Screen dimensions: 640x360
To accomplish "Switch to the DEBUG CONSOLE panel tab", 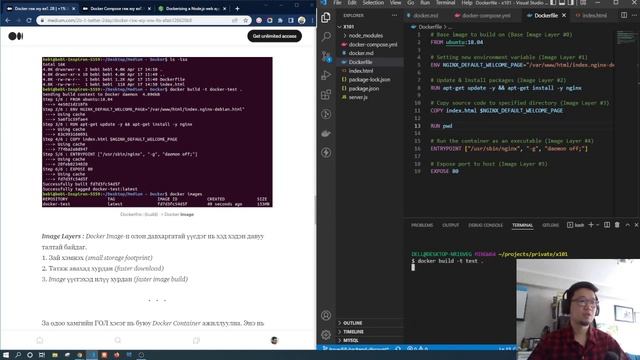I will (x=485, y=225).
